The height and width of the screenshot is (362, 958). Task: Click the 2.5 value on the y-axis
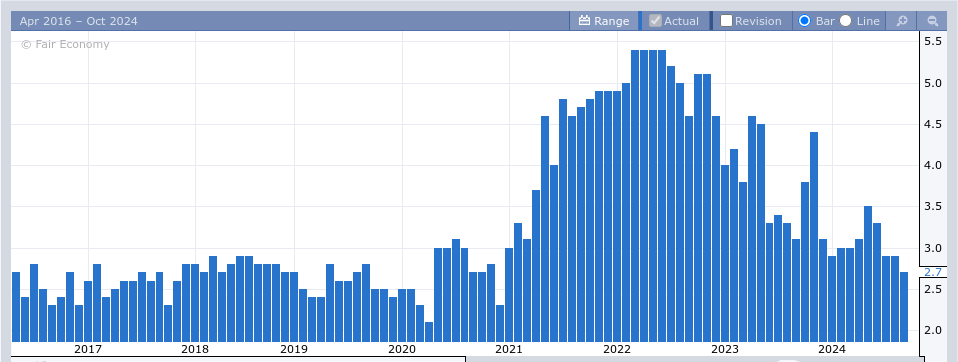click(x=932, y=289)
